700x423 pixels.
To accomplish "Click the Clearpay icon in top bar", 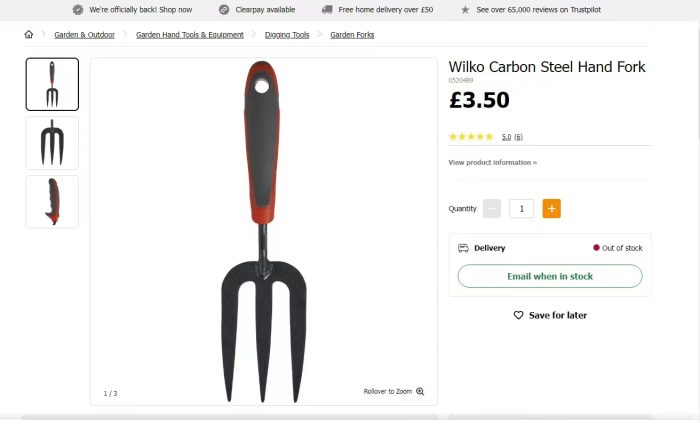I will coord(224,10).
